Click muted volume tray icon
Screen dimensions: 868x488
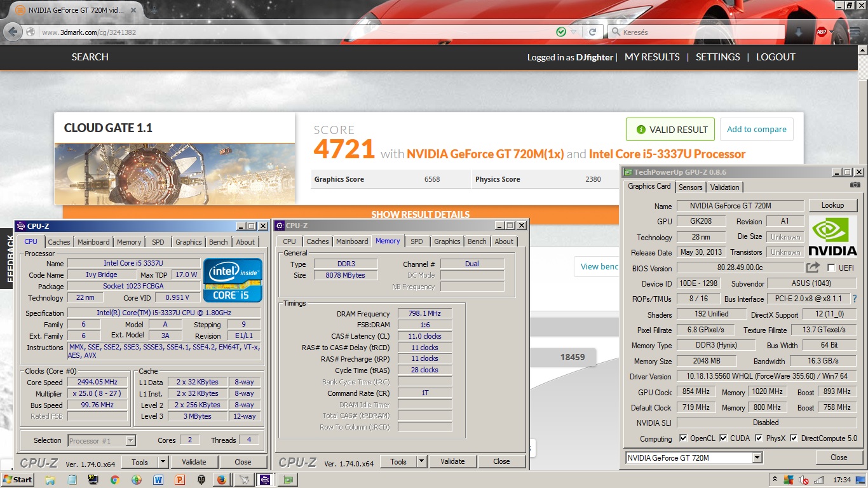pos(805,480)
